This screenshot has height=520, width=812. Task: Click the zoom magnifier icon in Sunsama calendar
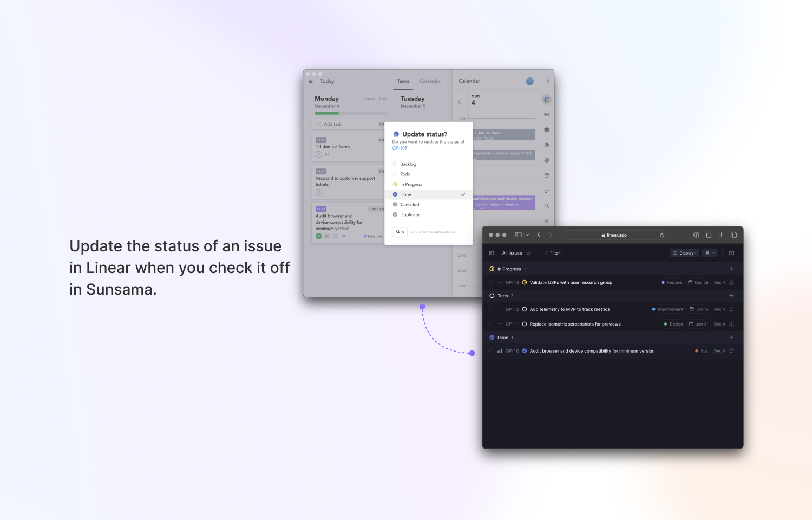460,102
